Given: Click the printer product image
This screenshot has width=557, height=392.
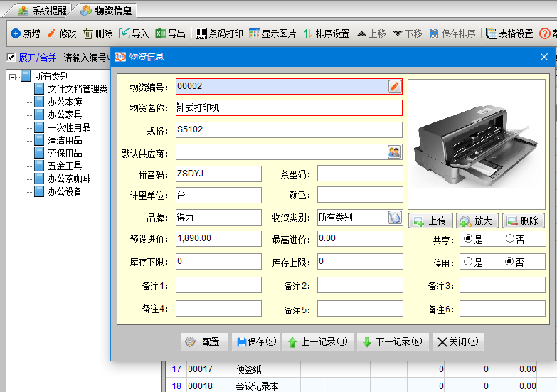Looking at the screenshot, I should pos(477,144).
